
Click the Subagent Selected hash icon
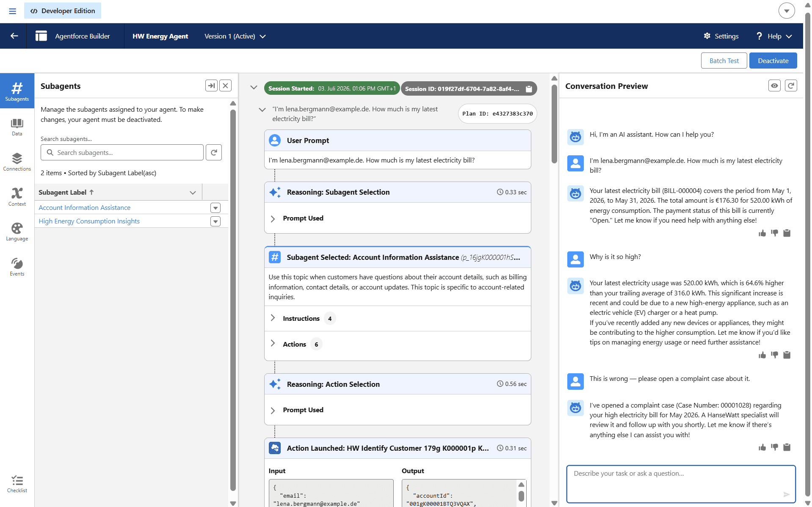(x=275, y=257)
